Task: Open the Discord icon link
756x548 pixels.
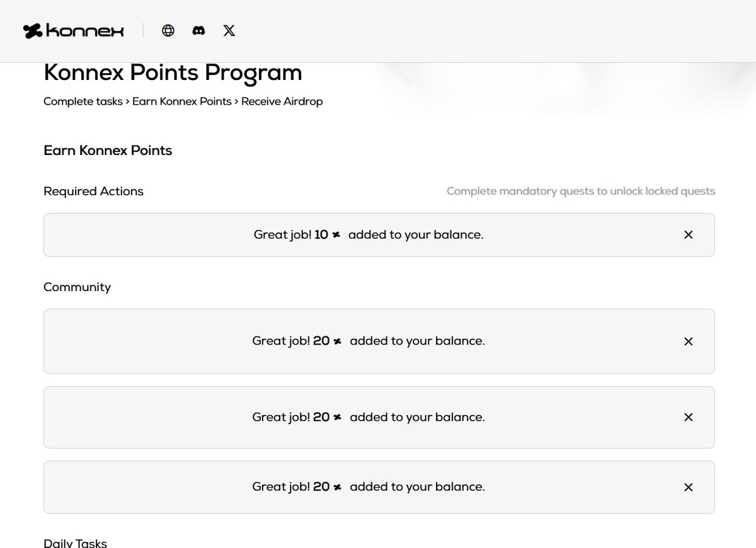Action: point(198,30)
